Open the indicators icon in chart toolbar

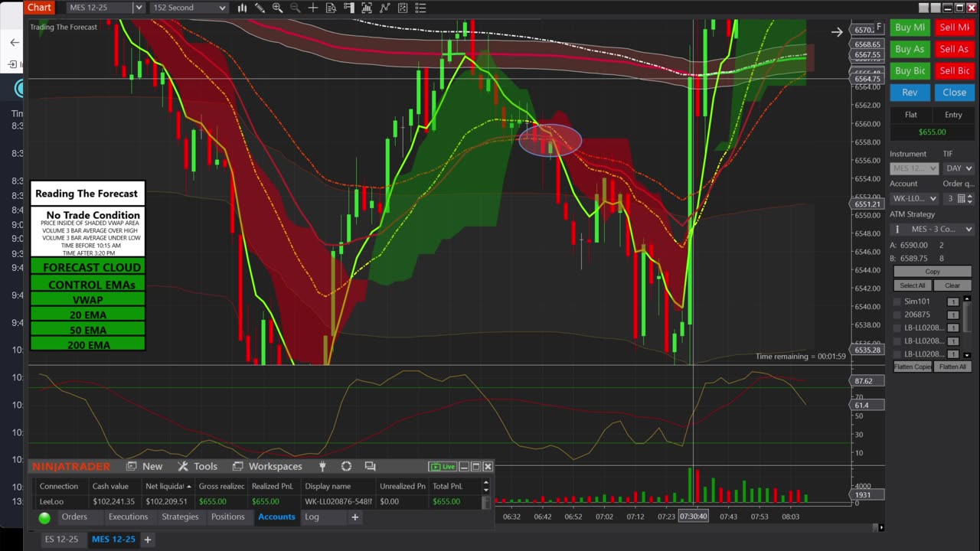coord(384,8)
